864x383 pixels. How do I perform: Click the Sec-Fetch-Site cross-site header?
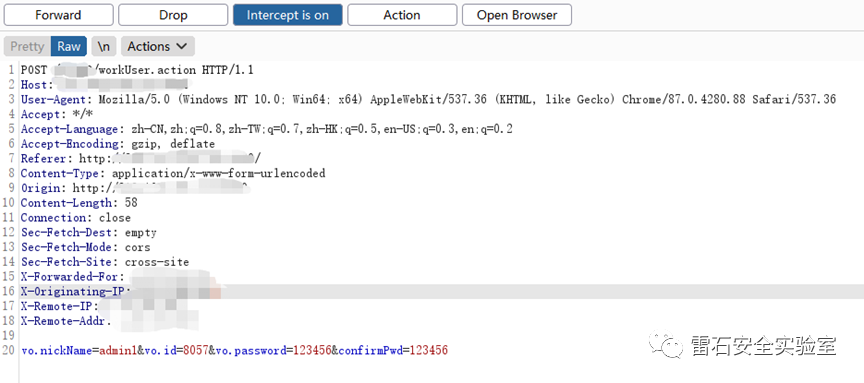105,262
